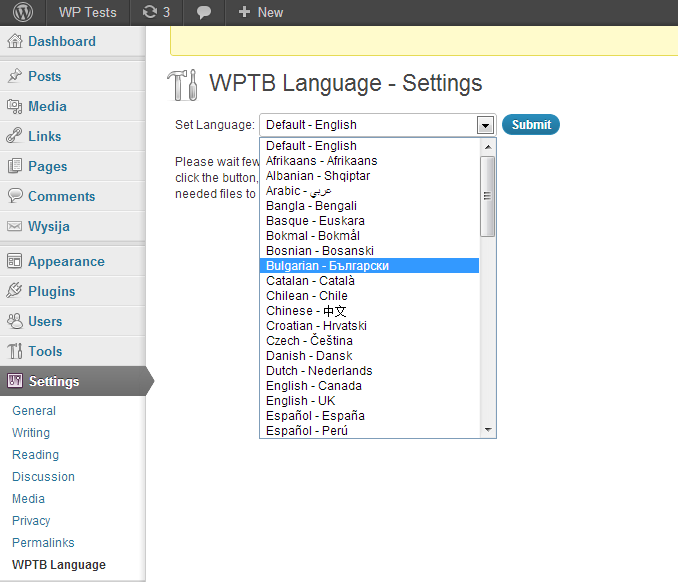This screenshot has width=678, height=582.
Task: Open the comments bubble in admin bar
Action: (204, 12)
